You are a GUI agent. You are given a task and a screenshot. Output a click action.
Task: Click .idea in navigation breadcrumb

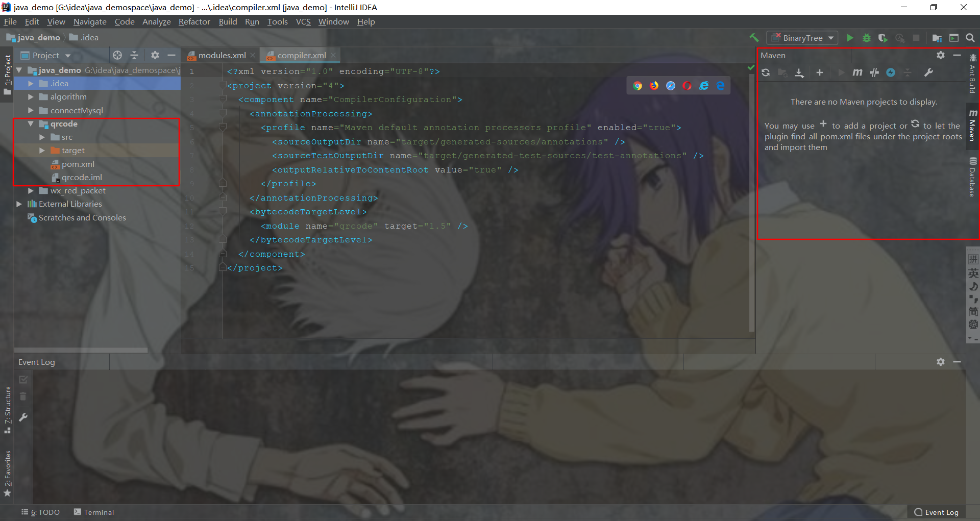pyautogui.click(x=84, y=37)
